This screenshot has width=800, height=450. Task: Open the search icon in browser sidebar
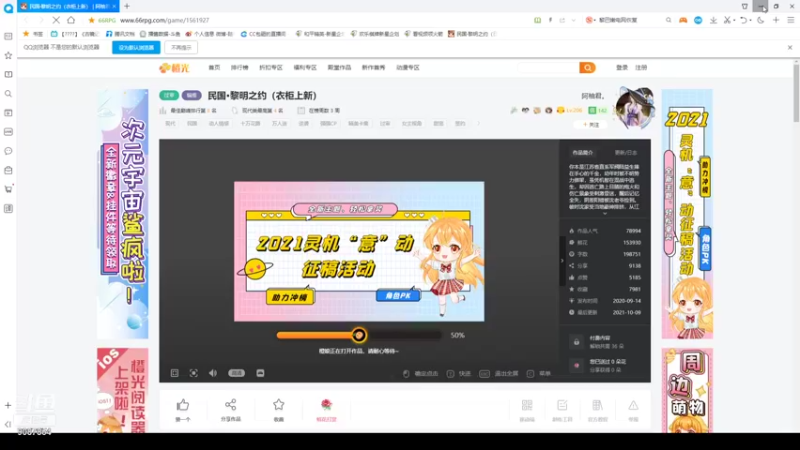pyautogui.click(x=8, y=94)
